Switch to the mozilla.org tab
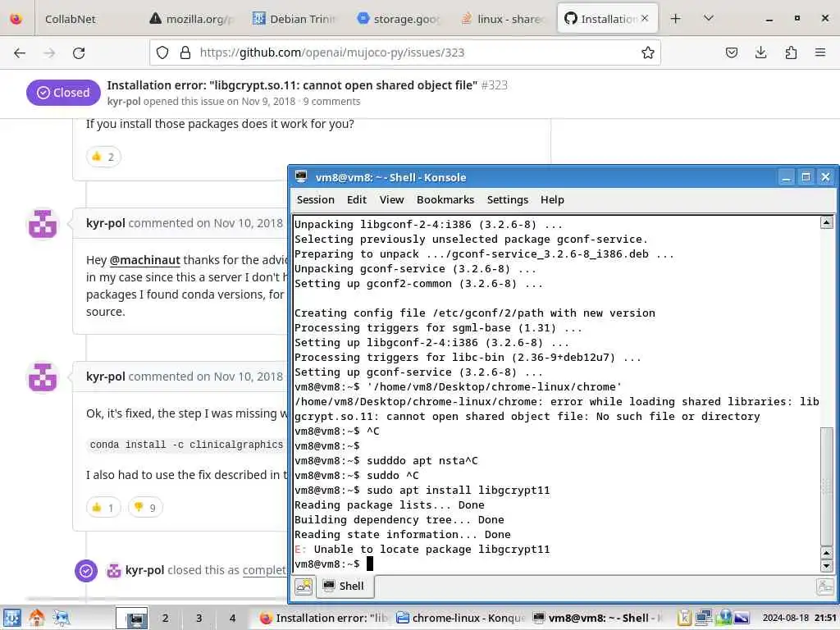Image resolution: width=840 pixels, height=630 pixels. point(192,19)
